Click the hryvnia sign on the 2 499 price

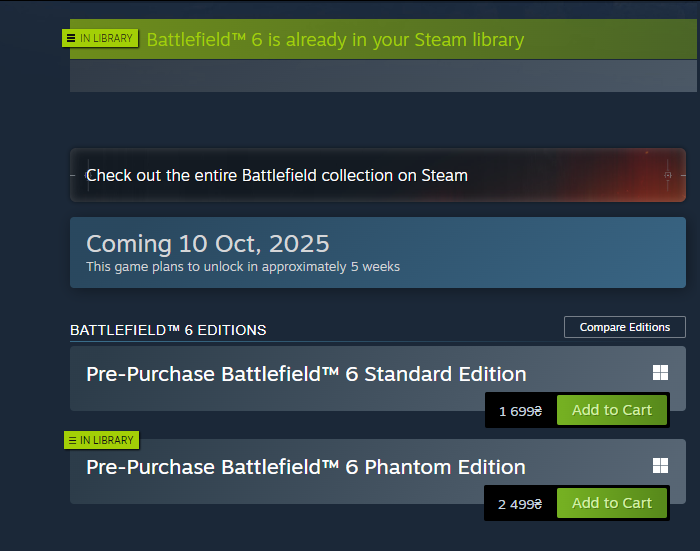[538, 504]
